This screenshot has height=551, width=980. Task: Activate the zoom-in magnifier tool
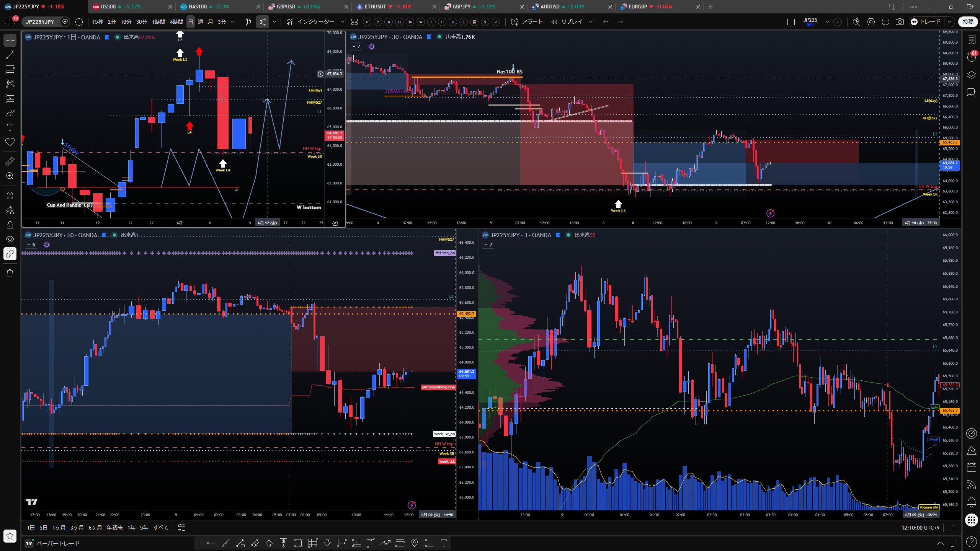[x=10, y=176]
